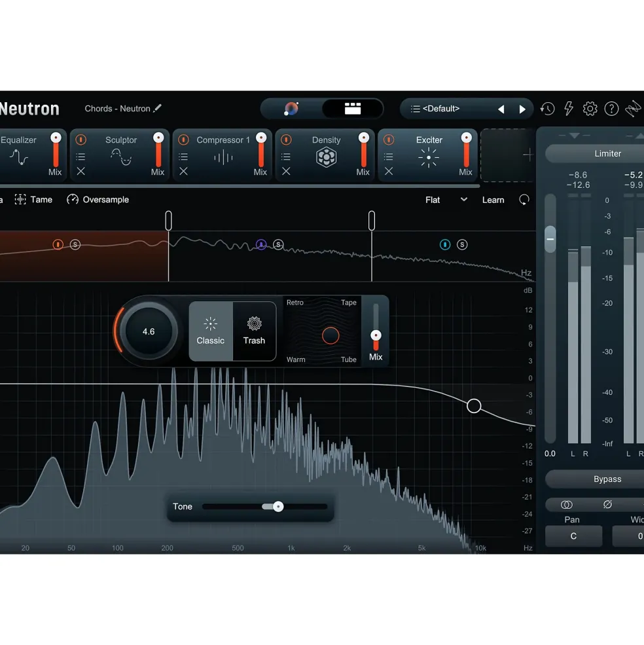
Task: Toggle power for the Exciter module
Action: 389,140
